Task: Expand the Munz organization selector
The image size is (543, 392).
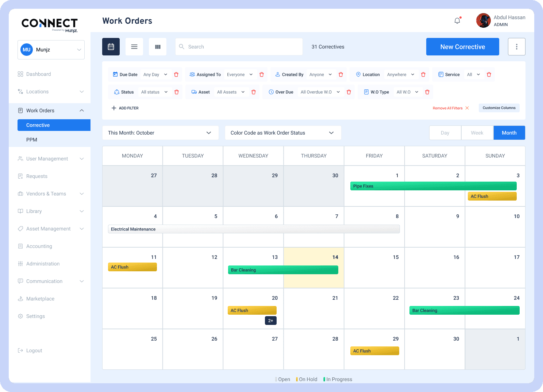Action: click(x=51, y=50)
